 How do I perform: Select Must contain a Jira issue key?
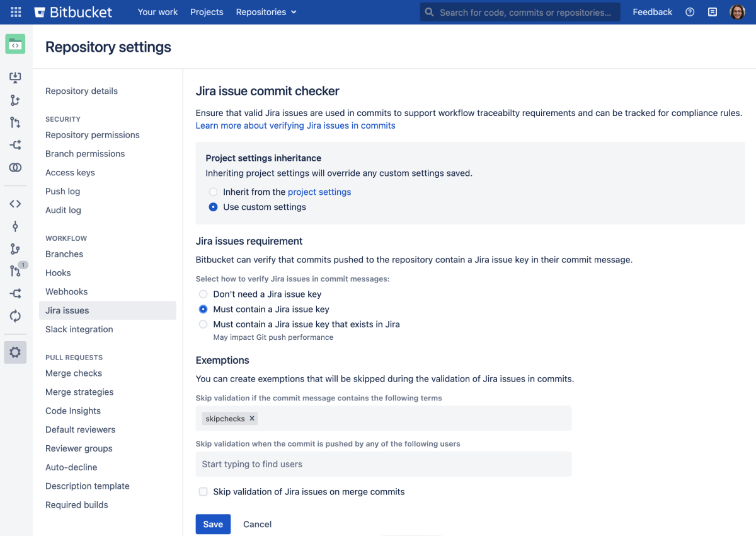coord(203,309)
